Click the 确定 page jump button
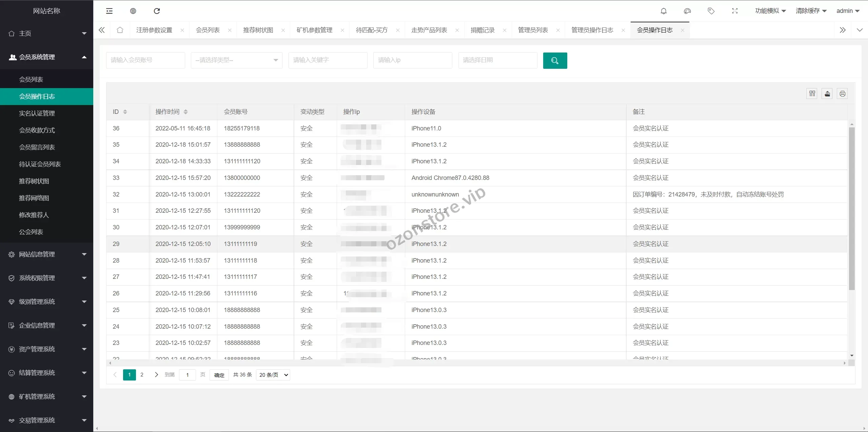The height and width of the screenshot is (432, 868). pyautogui.click(x=219, y=375)
